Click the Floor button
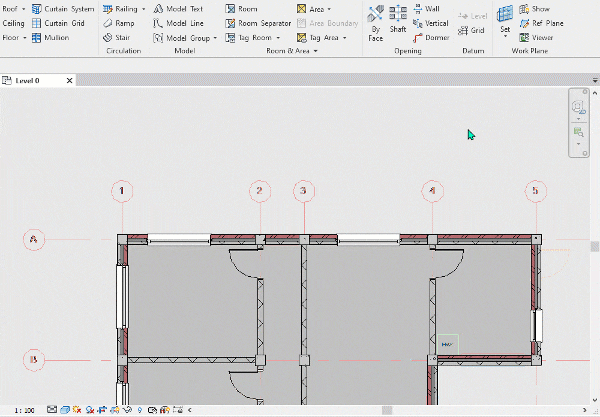 (11, 37)
